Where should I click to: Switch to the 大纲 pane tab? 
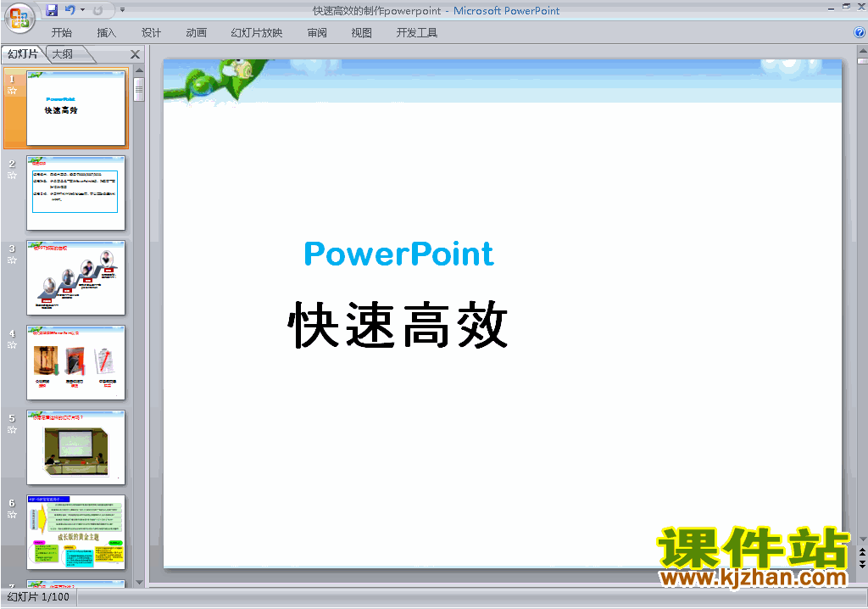tap(63, 53)
